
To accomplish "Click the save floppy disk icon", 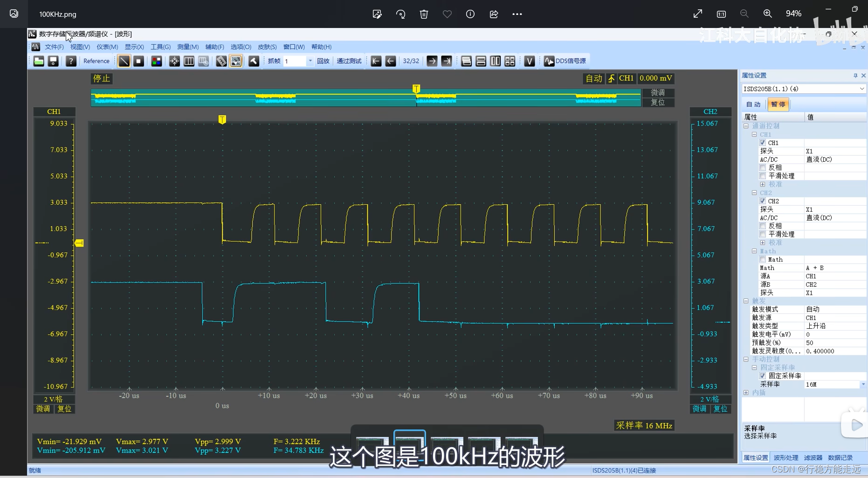I will pos(53,61).
